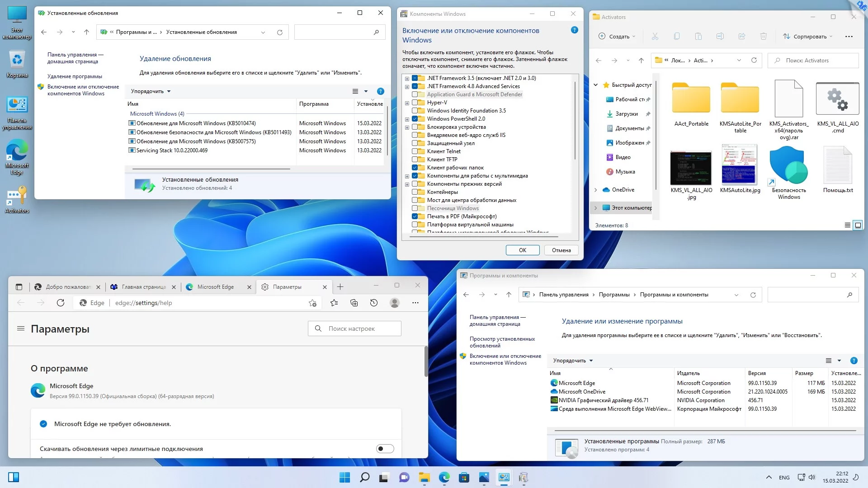Screen dimensions: 868x488
Task: Click the Edge profile avatar icon
Action: pos(395,303)
